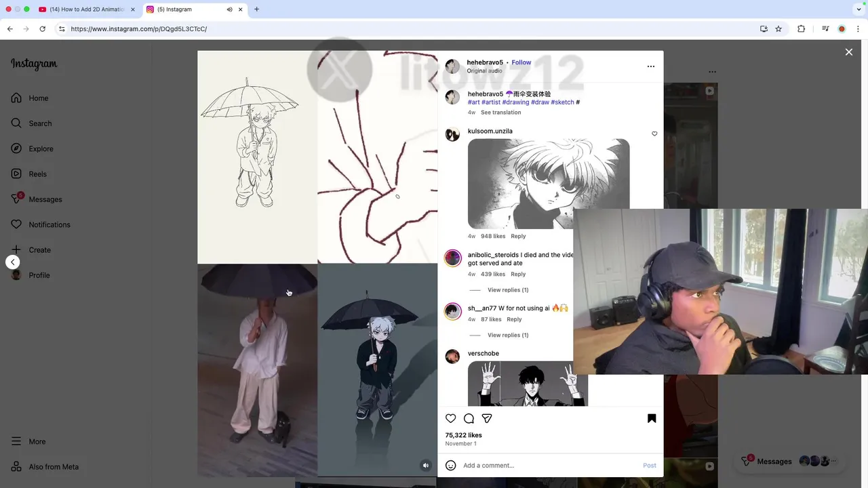The width and height of the screenshot is (868, 488).
Task: Click the Create plus icon
Action: (x=16, y=249)
